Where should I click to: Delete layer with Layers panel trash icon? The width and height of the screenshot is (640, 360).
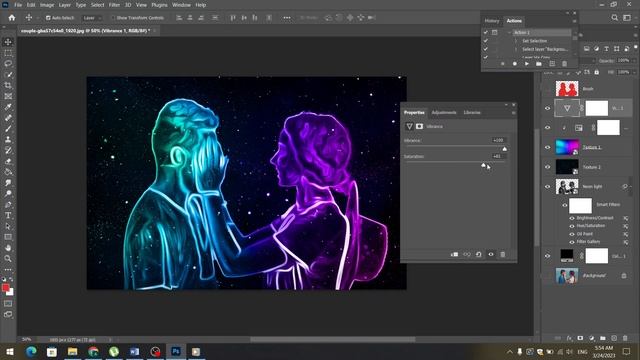point(625,338)
